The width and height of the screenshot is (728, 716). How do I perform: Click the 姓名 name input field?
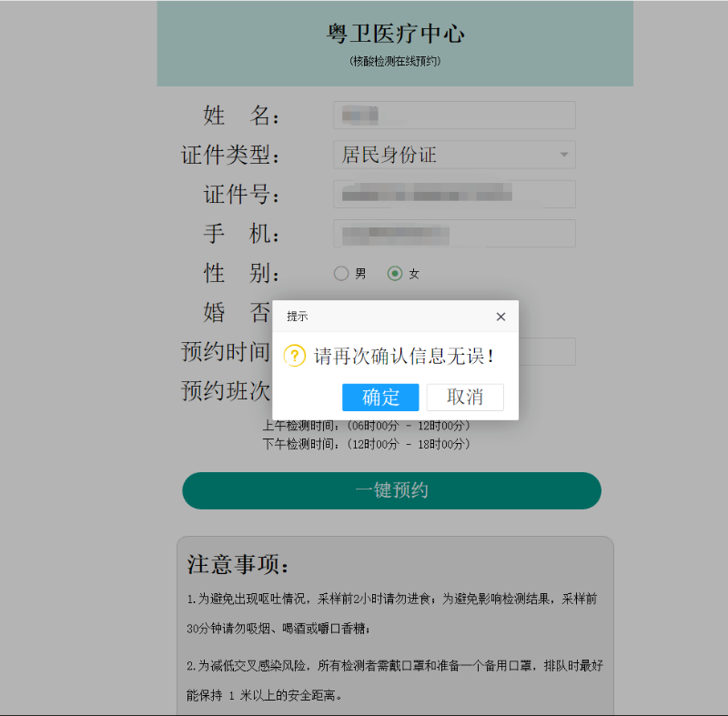454,115
